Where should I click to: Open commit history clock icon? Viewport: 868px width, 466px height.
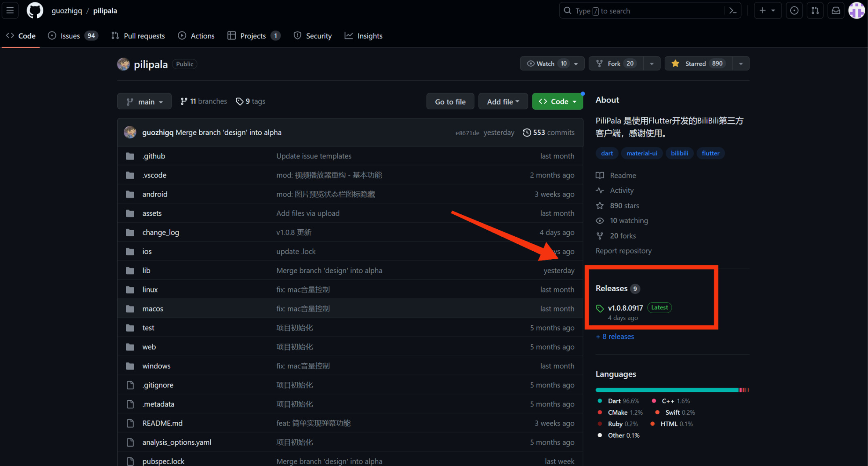[x=526, y=133]
